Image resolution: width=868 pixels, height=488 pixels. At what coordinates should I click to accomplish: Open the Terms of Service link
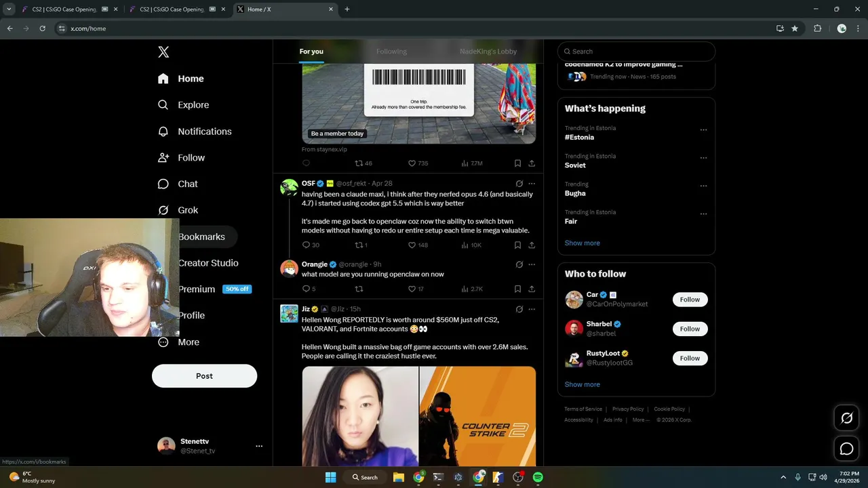point(583,409)
